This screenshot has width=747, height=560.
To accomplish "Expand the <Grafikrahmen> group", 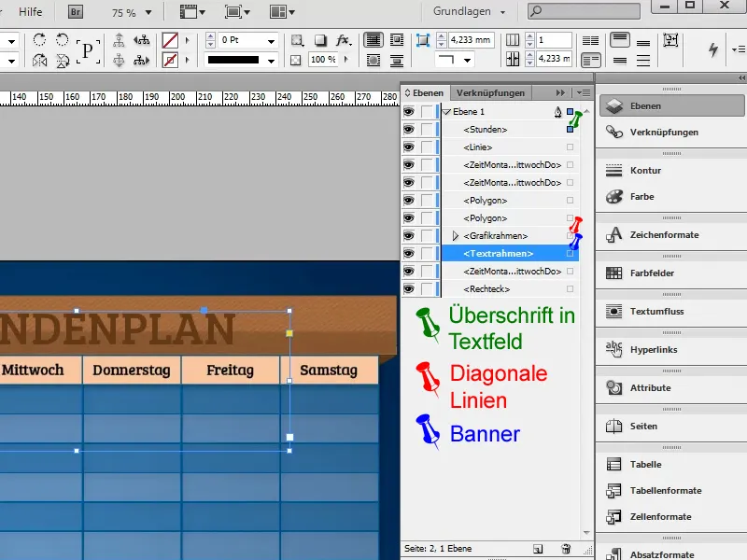I will 455,236.
